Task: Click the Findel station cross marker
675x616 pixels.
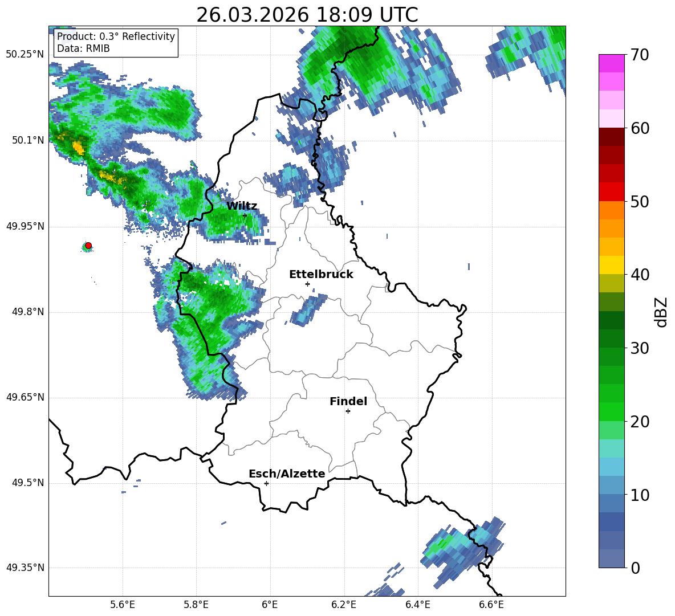Action: (x=348, y=411)
